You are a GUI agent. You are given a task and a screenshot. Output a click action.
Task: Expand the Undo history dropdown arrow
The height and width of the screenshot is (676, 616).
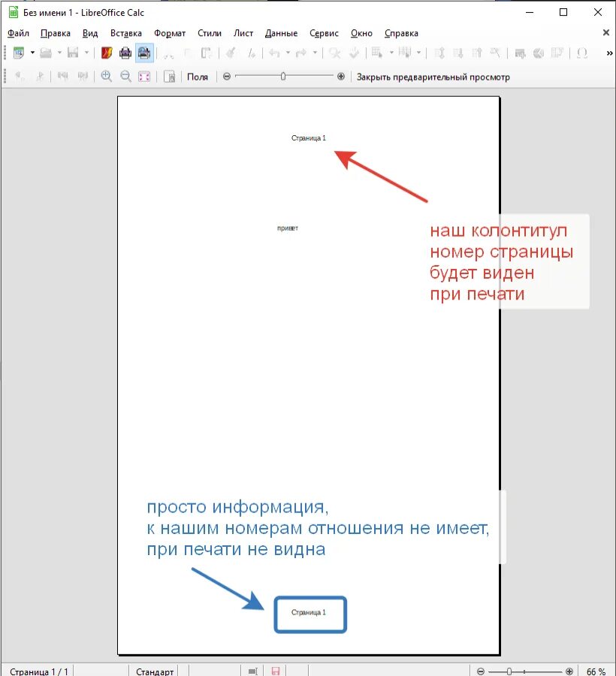coord(288,53)
